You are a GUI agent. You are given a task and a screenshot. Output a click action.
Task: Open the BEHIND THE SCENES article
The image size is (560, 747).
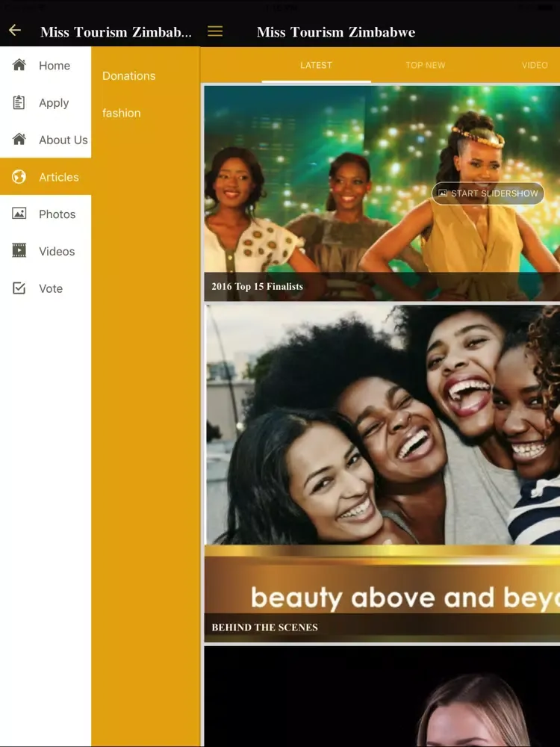(x=382, y=474)
